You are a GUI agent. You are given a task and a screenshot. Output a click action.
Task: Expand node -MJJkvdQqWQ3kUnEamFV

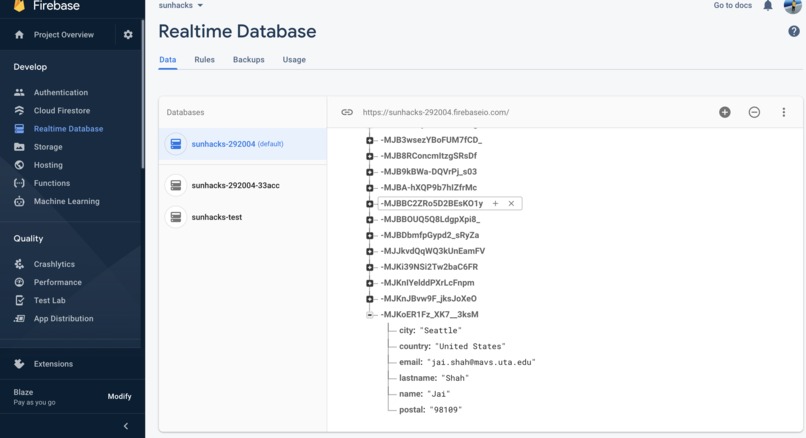point(370,252)
